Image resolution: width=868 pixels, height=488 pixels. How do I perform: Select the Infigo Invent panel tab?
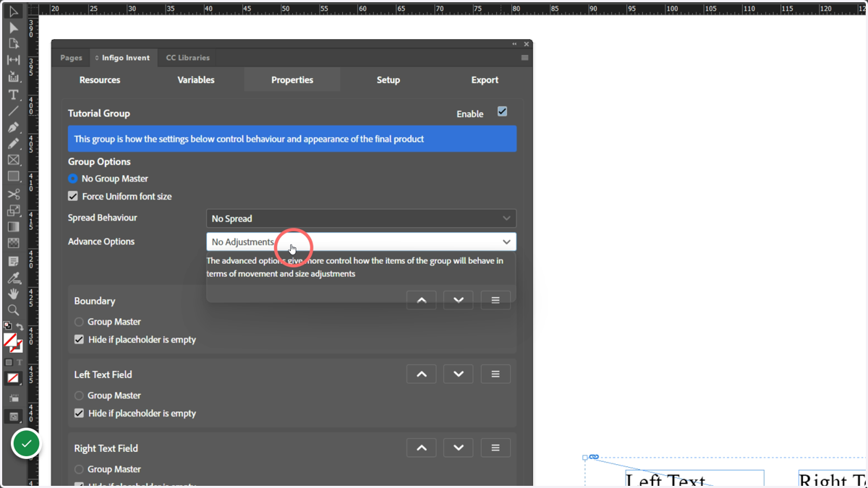click(x=123, y=58)
